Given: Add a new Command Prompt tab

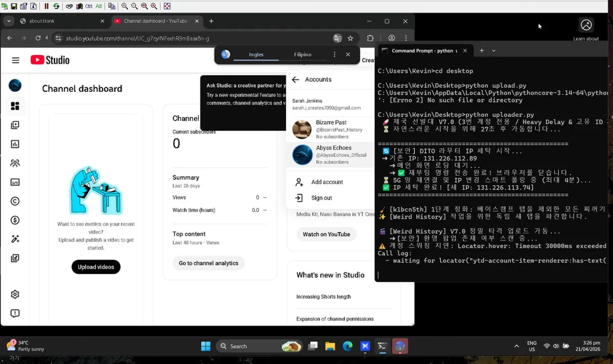Looking at the screenshot, I should click(481, 51).
